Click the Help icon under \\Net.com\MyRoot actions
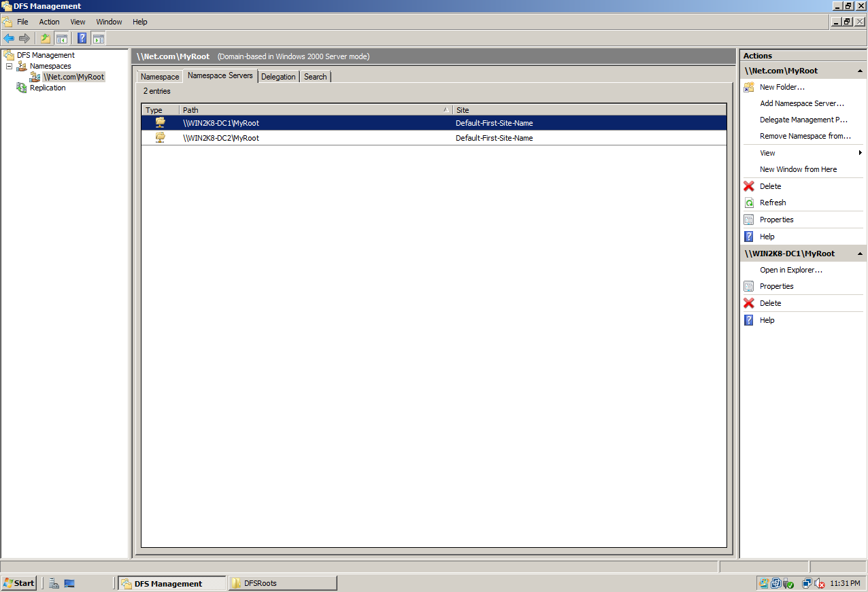The height and width of the screenshot is (592, 868). [749, 237]
